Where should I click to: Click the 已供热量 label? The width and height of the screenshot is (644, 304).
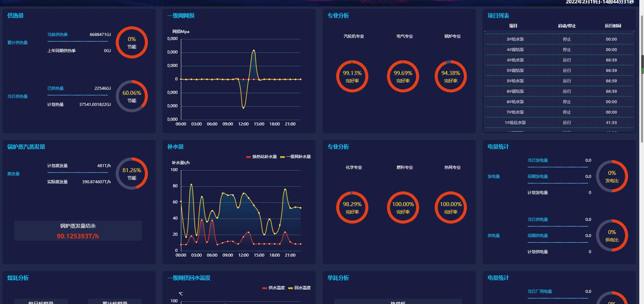tap(55, 88)
